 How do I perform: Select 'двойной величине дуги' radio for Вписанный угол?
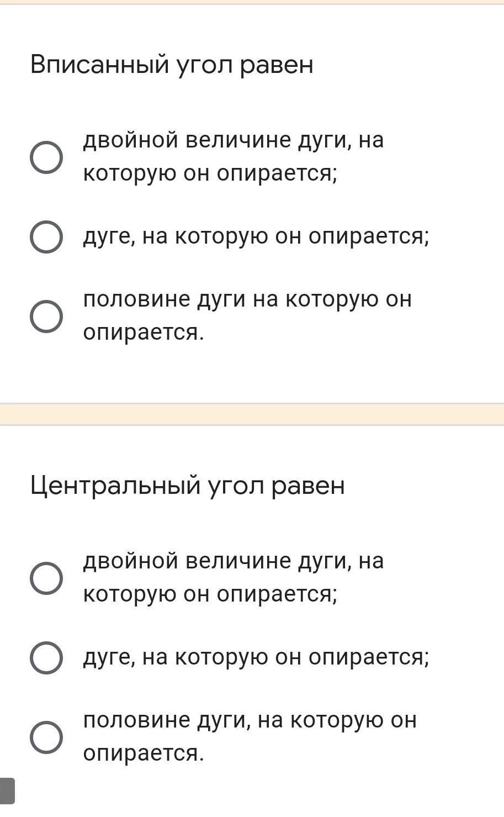[x=46, y=157]
